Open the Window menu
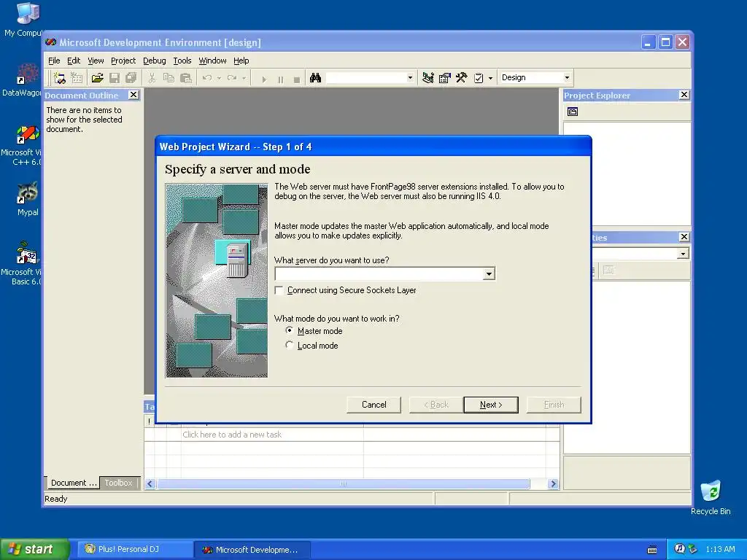Image resolution: width=747 pixels, height=560 pixels. click(x=212, y=61)
